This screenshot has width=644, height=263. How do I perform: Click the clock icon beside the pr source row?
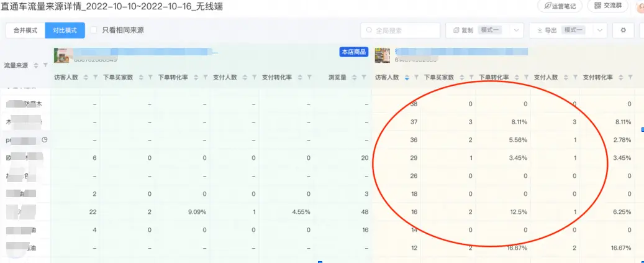pyautogui.click(x=44, y=140)
